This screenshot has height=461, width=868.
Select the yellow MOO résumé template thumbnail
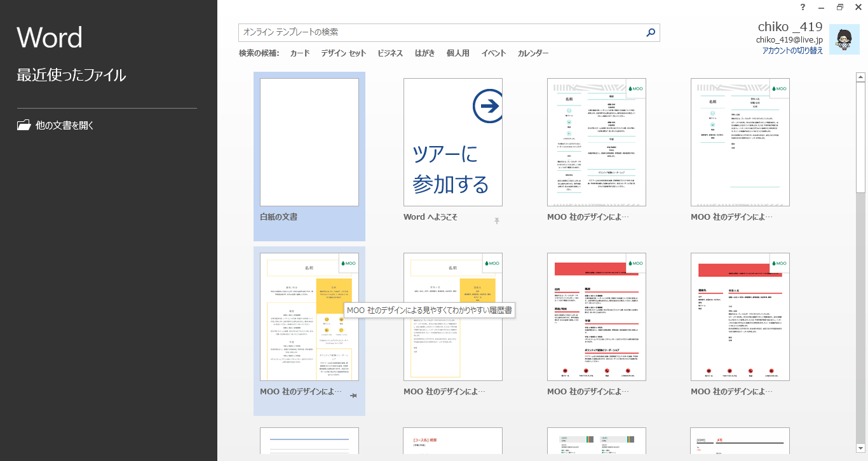[309, 317]
